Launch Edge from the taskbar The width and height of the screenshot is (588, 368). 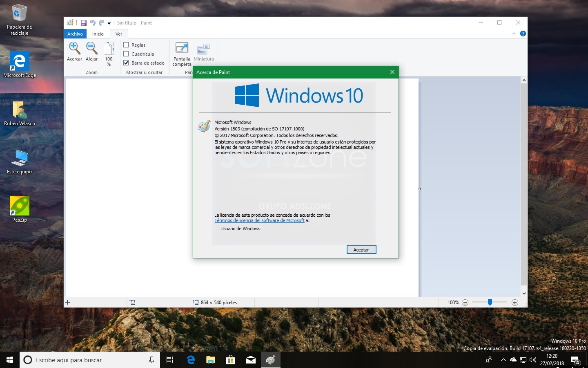(x=190, y=360)
